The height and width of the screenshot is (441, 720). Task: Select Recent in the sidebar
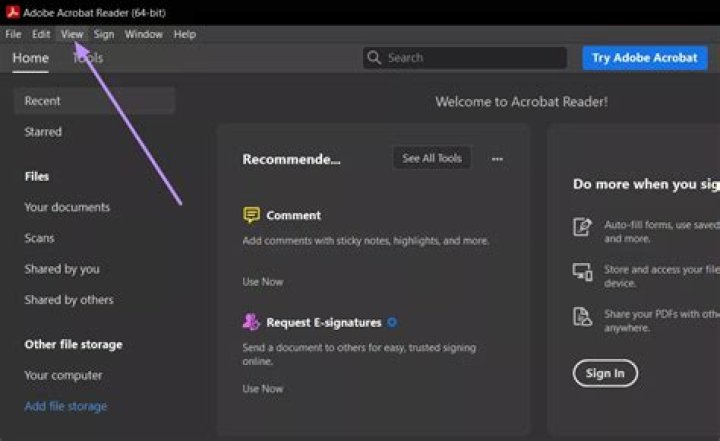pos(94,101)
